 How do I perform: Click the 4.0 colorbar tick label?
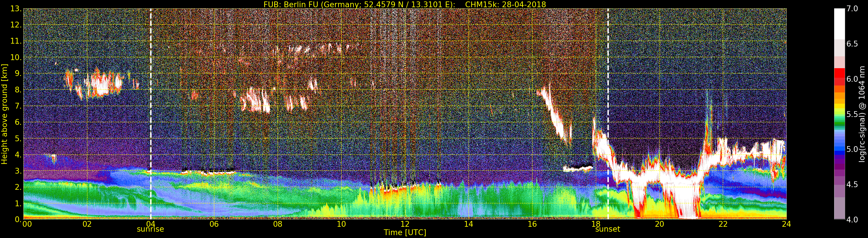[x=852, y=220]
